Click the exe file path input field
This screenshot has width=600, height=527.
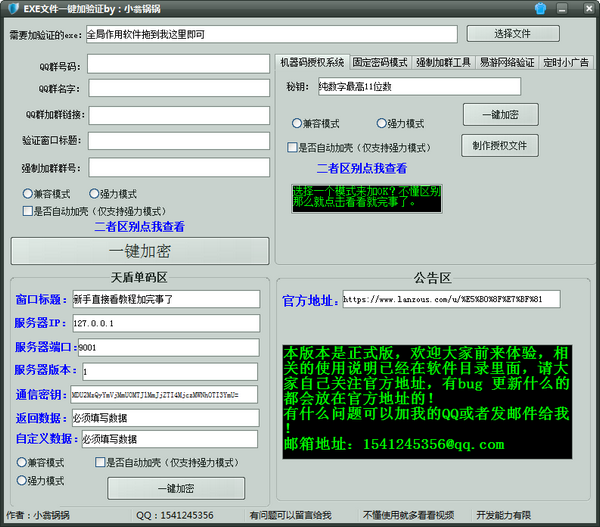pyautogui.click(x=272, y=34)
